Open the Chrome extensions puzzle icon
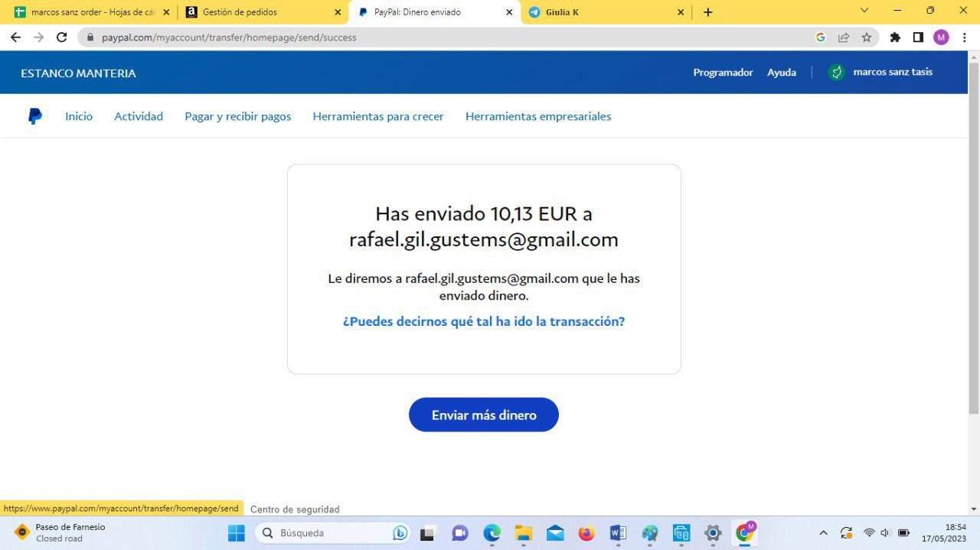 (895, 37)
